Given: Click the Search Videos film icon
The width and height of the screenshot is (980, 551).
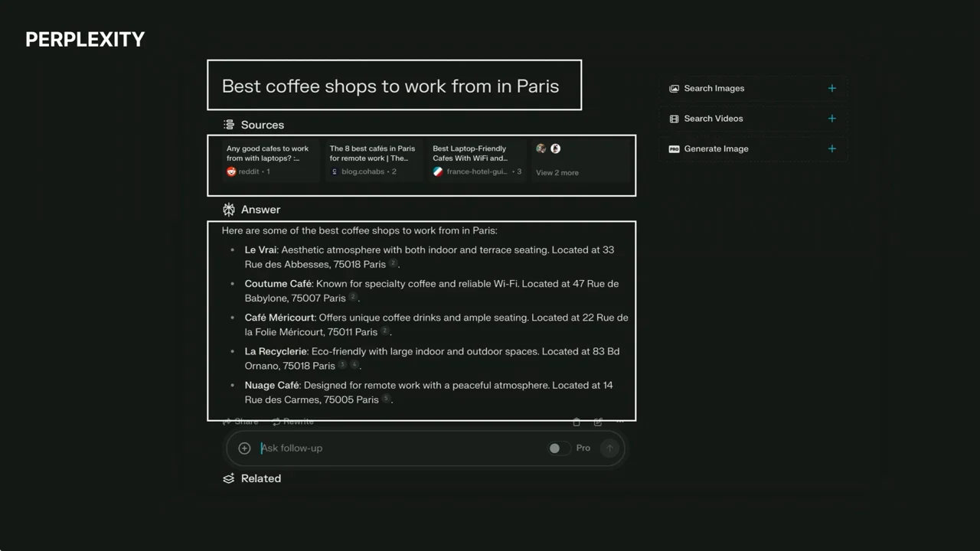Looking at the screenshot, I should (x=674, y=119).
